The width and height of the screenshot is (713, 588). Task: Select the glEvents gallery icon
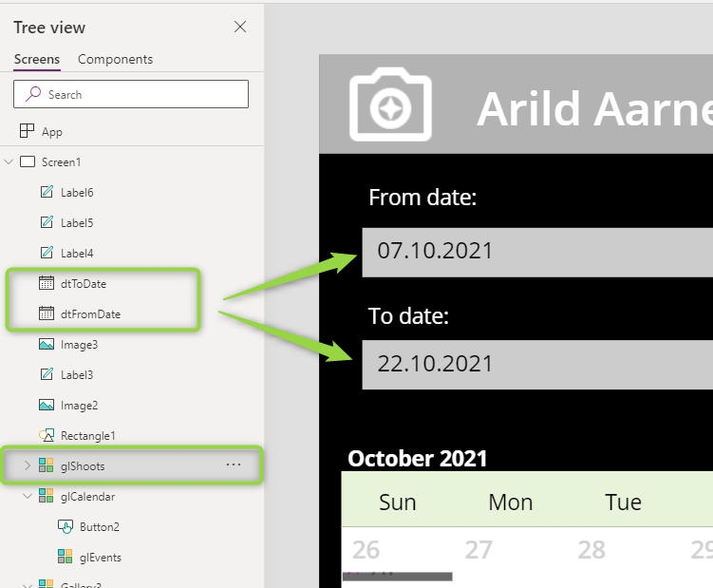click(x=65, y=556)
